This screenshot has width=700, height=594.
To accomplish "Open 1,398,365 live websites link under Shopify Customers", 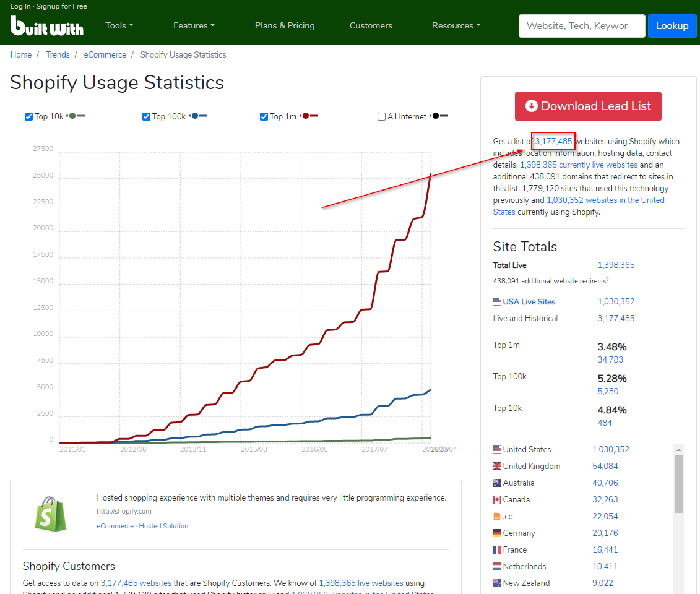I will click(x=361, y=583).
